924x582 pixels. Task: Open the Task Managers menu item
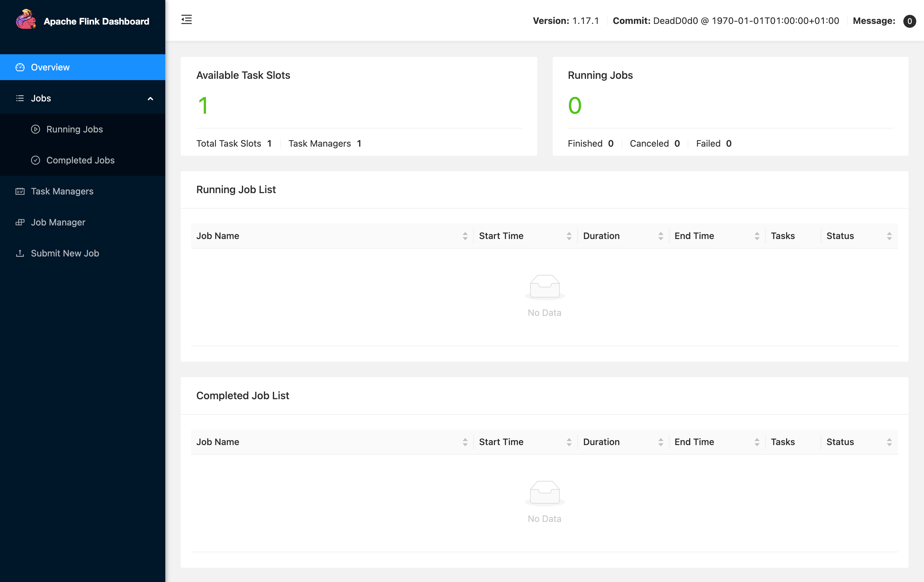62,191
